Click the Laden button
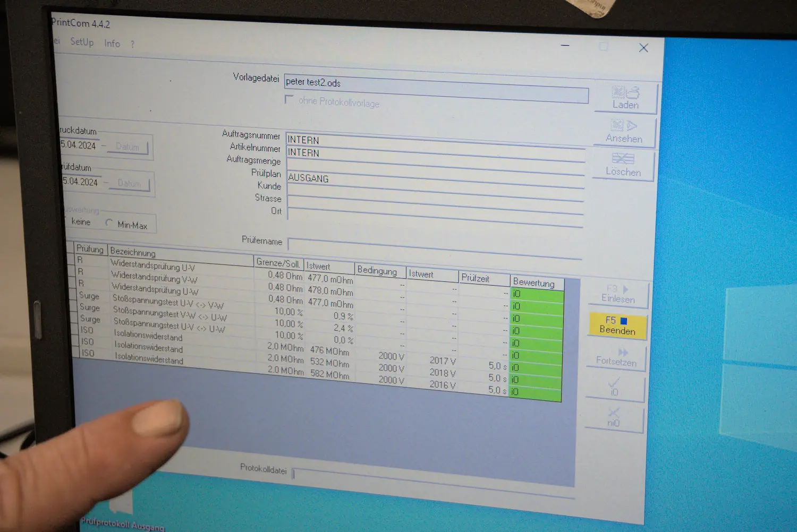797x532 pixels. (x=626, y=98)
